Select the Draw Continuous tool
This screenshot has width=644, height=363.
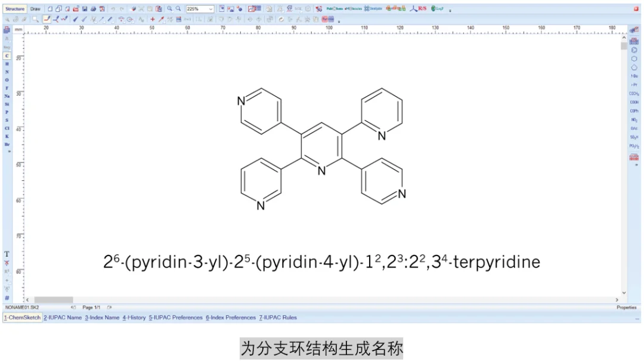(56, 19)
